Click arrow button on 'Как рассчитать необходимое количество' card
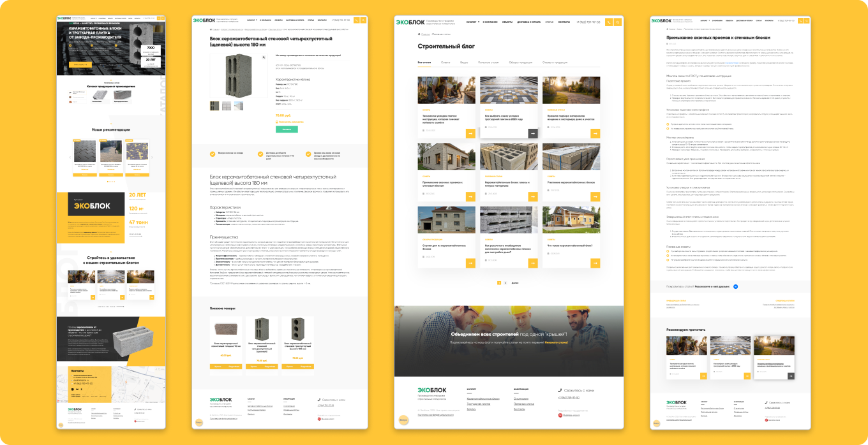The image size is (868, 445). (x=533, y=263)
